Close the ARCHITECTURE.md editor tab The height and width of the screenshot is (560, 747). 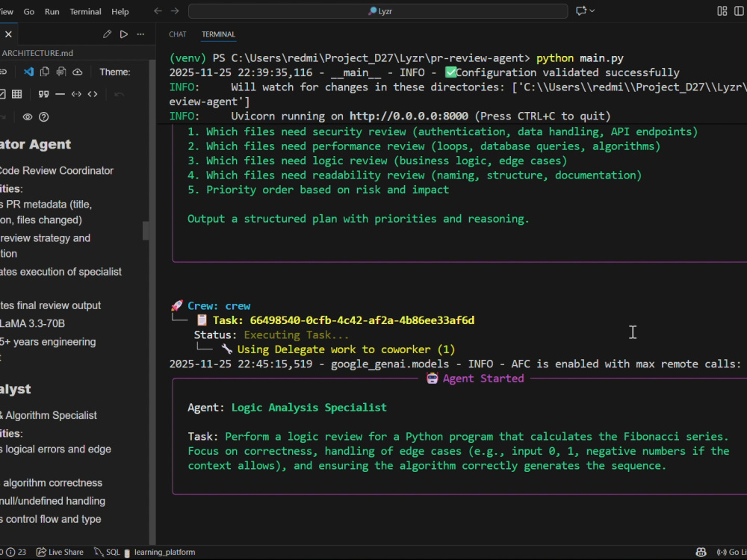coord(8,34)
